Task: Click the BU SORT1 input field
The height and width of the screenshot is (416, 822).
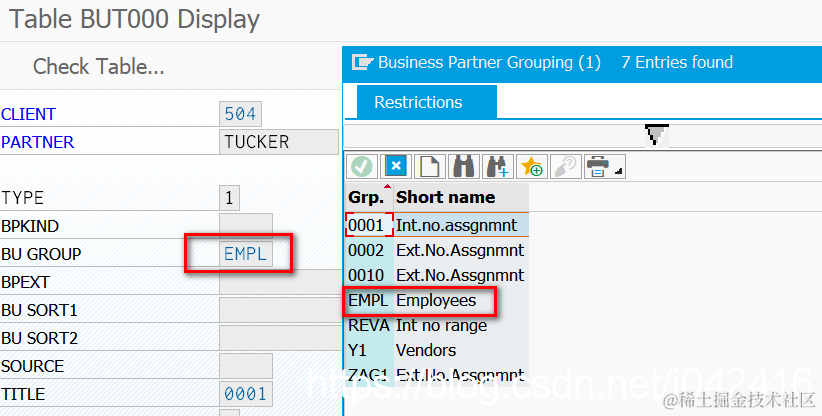Action: (280, 310)
